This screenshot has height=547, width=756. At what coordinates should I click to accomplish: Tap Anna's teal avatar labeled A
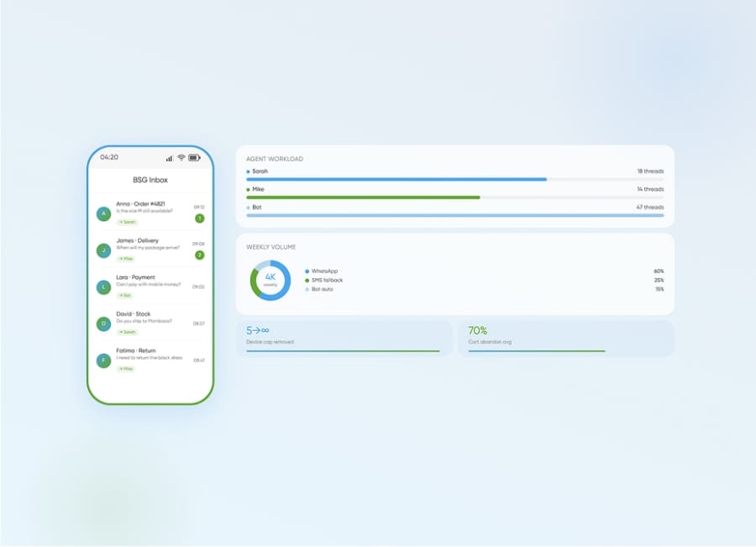[x=103, y=213]
